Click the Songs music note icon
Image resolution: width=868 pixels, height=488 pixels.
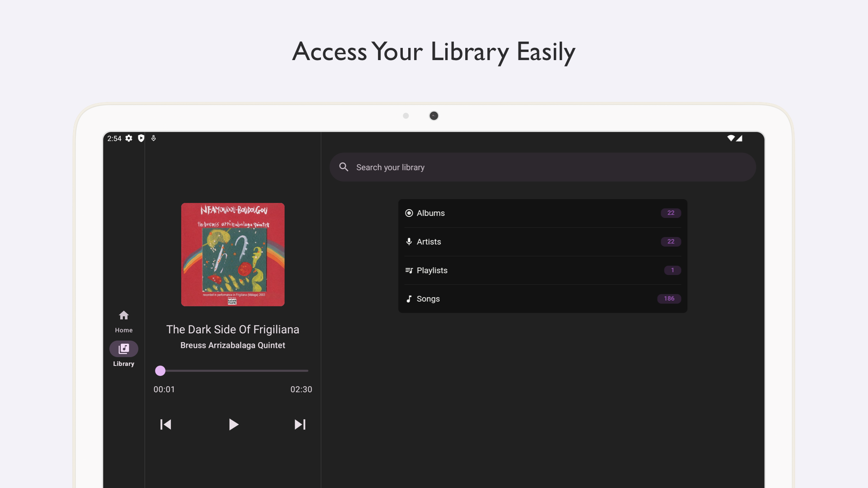pyautogui.click(x=409, y=299)
